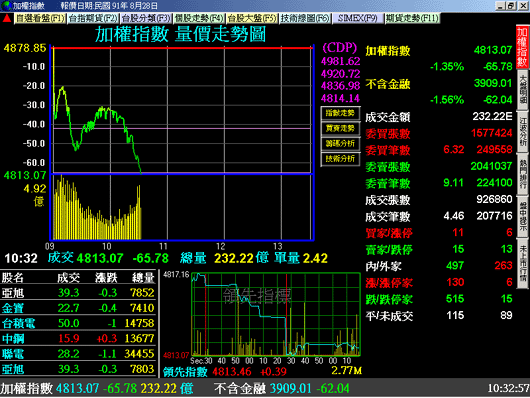The image size is (530, 398).
Task: Go to the 台股大盤(F5) tab
Action: tap(252, 18)
